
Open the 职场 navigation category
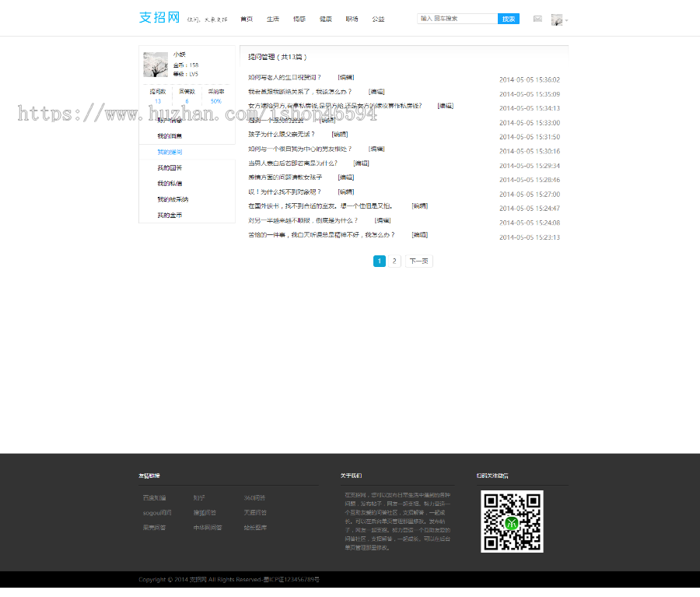coord(352,19)
